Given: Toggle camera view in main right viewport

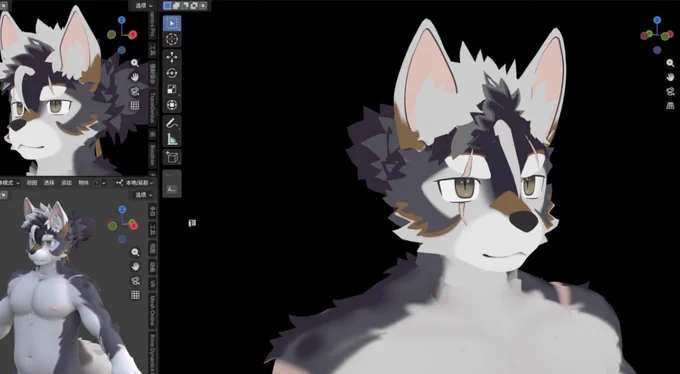Looking at the screenshot, I should (670, 91).
